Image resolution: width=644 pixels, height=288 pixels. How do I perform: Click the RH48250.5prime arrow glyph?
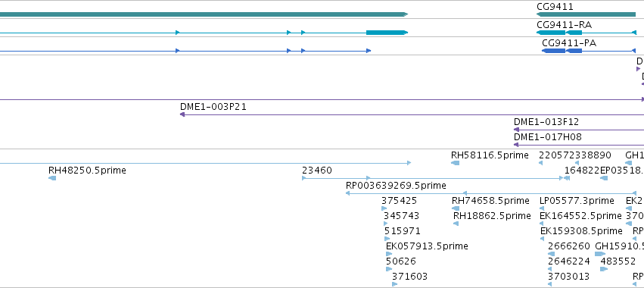52,178
